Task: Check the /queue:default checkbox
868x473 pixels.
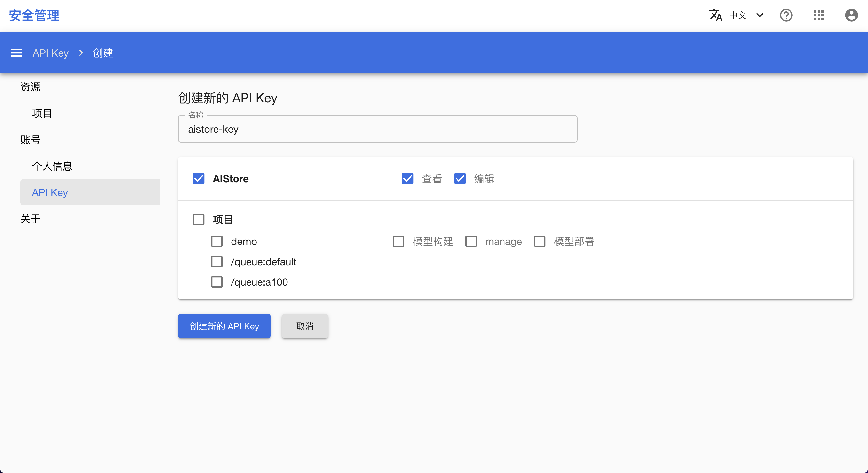Action: pyautogui.click(x=217, y=261)
